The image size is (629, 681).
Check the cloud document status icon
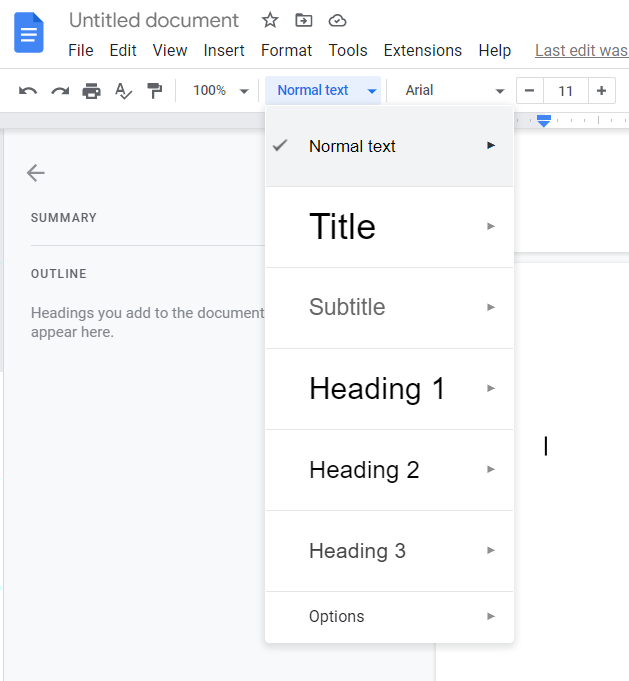point(337,20)
